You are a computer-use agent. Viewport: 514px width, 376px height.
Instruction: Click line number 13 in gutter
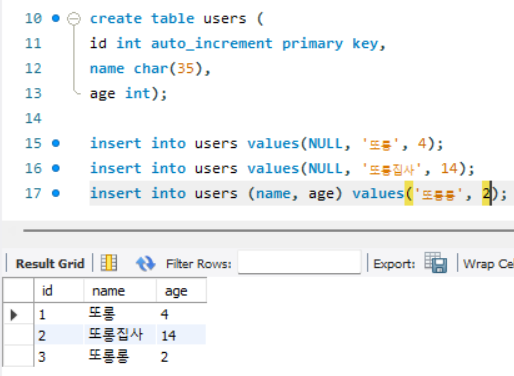33,94
